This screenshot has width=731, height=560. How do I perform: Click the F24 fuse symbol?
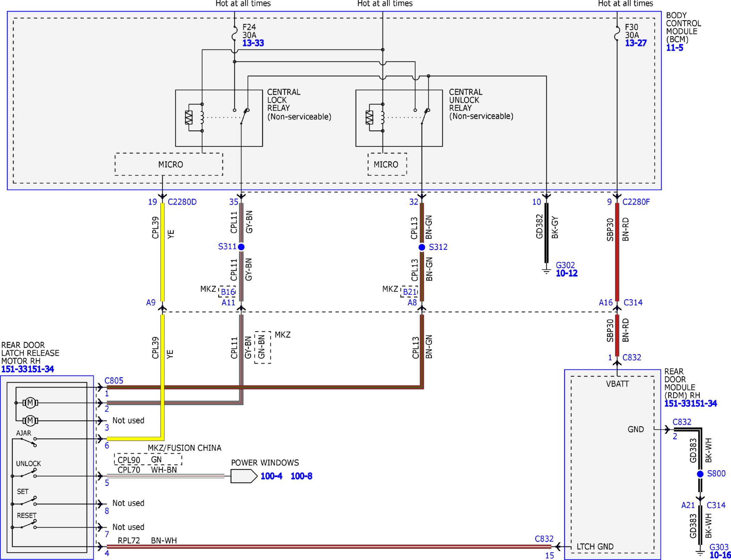tap(234, 33)
